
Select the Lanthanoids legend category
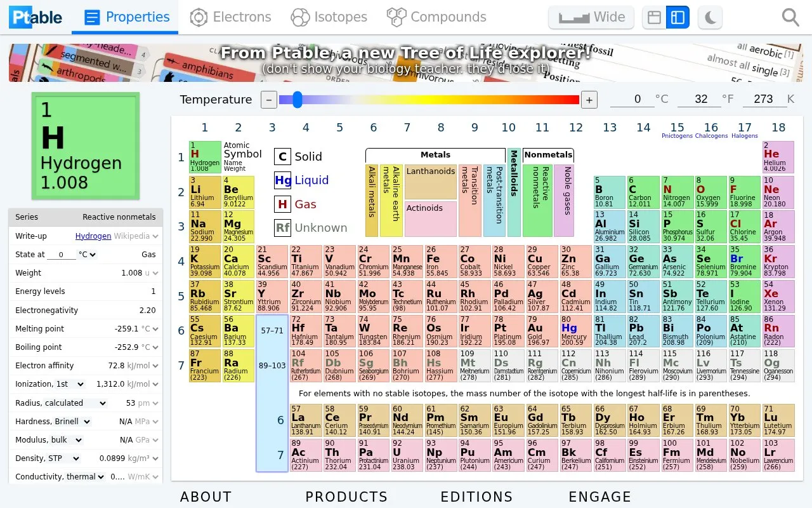(431, 182)
